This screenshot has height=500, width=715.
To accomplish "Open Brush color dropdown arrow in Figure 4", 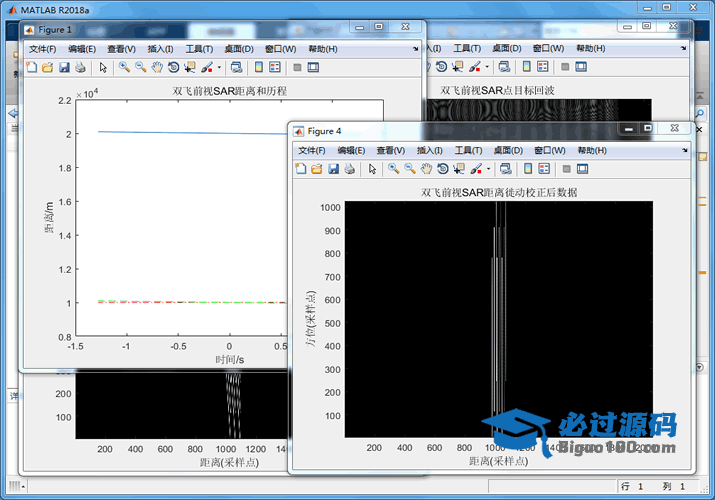I will pyautogui.click(x=488, y=169).
